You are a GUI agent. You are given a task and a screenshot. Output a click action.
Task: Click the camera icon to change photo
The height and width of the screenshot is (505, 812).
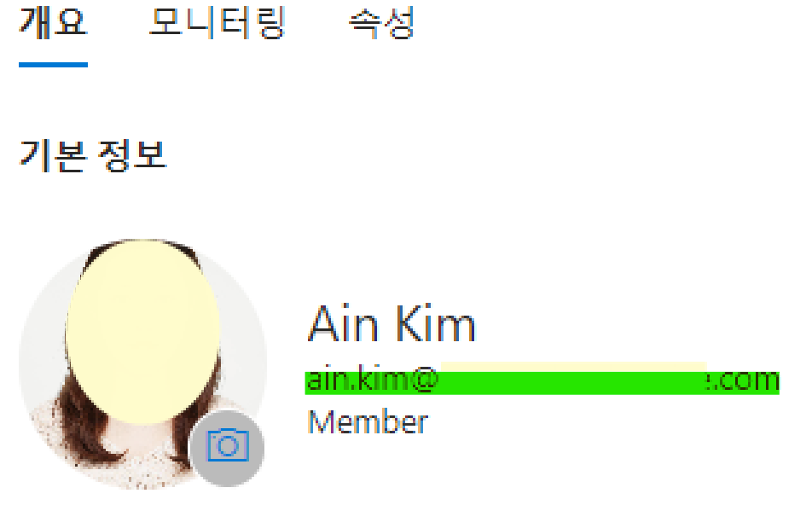[x=228, y=448]
